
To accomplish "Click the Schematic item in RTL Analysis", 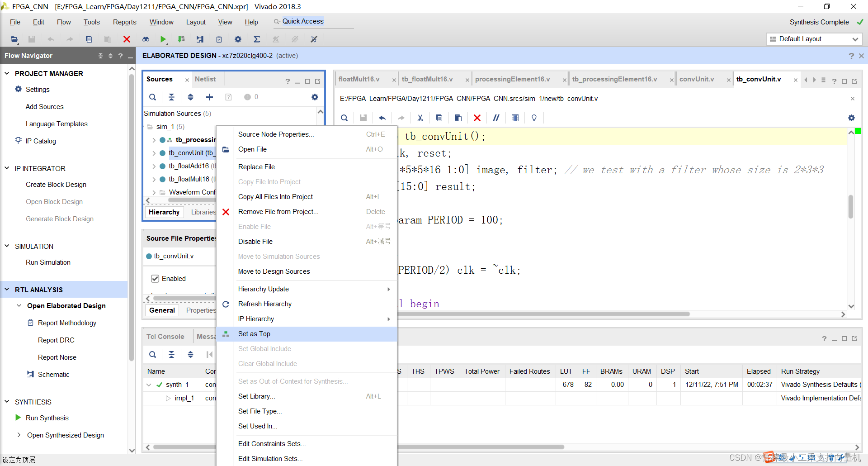I will pos(53,374).
